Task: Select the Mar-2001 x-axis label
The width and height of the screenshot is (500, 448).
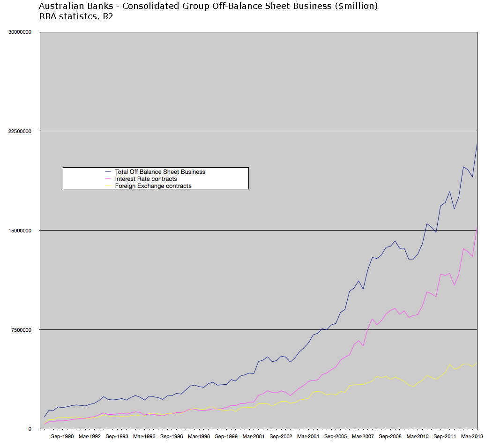Action: click(x=253, y=436)
